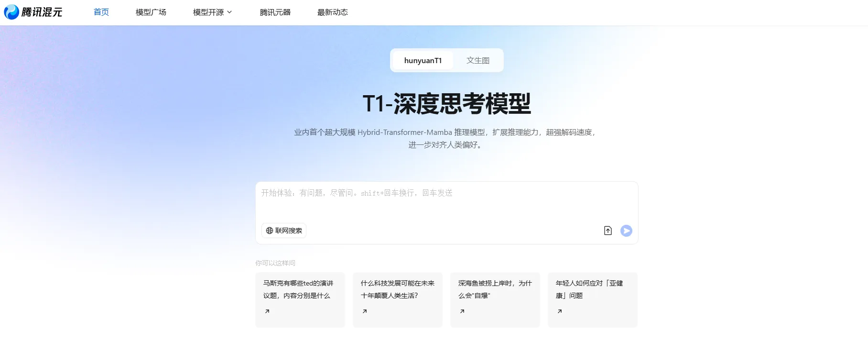
Task: Click into the question input text box
Action: click(446, 201)
